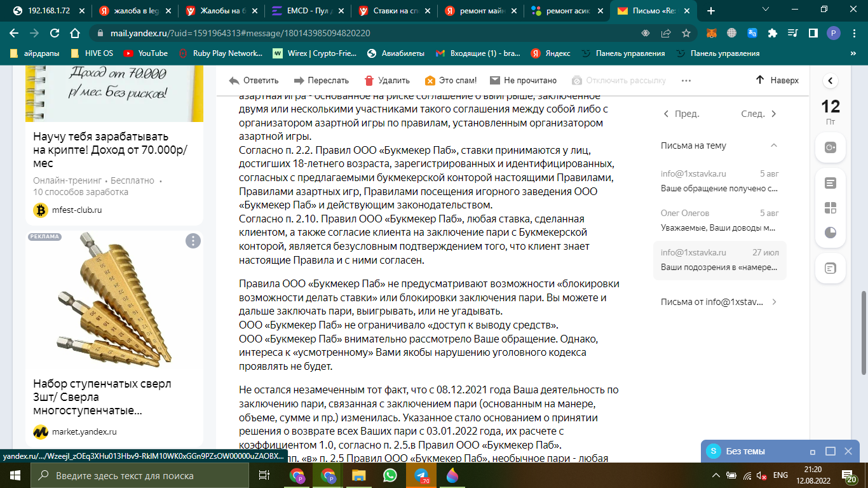Go to previous message (Пред.)
The image size is (868, 488).
tap(681, 114)
